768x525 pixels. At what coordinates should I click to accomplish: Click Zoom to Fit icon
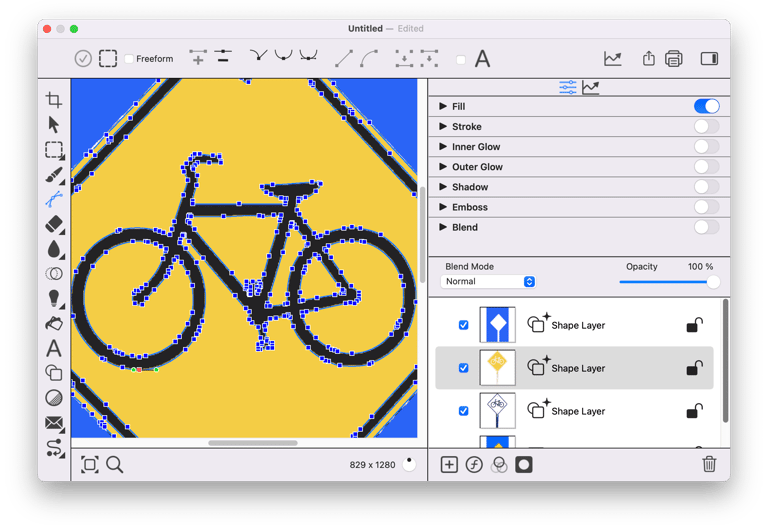[90, 464]
